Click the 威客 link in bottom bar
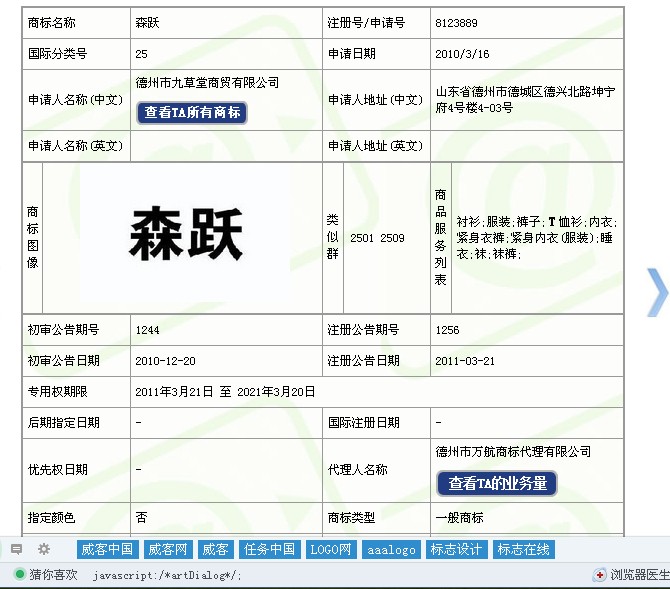Image resolution: width=670 pixels, height=589 pixels. click(x=214, y=549)
